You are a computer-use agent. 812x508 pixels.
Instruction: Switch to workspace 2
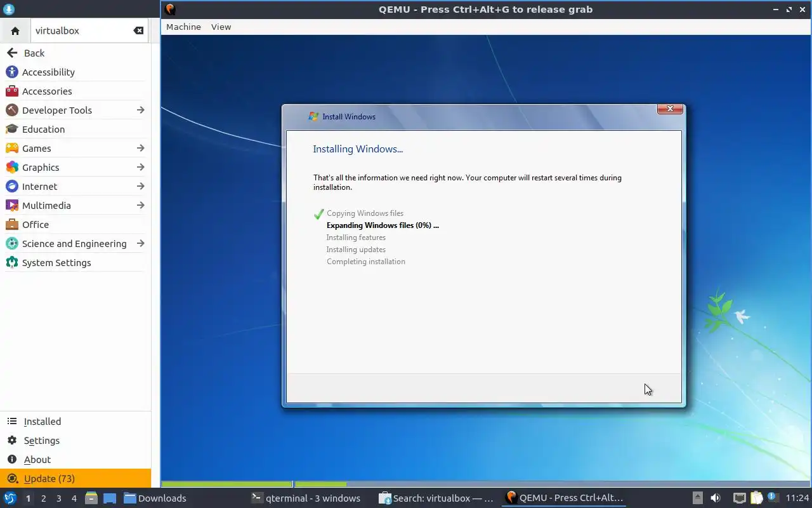pos(43,498)
